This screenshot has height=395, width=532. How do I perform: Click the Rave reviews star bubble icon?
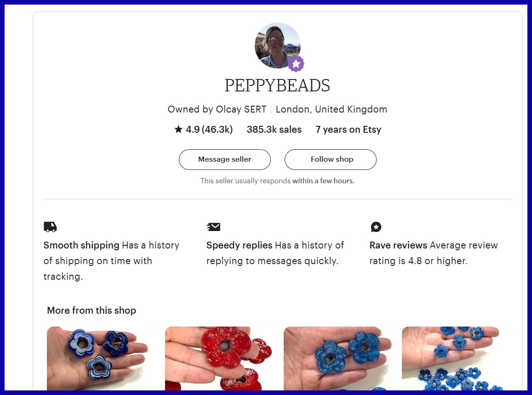coord(376,226)
